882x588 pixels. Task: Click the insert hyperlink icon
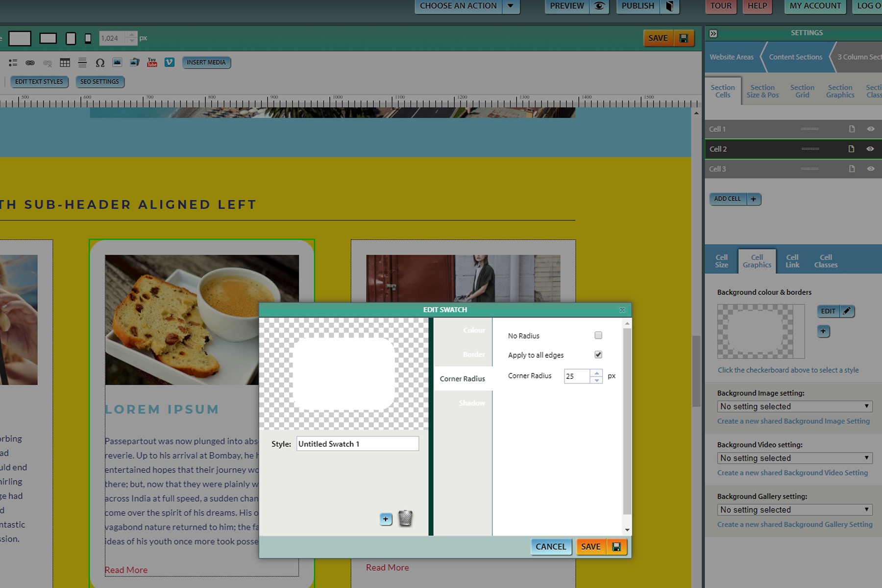click(30, 62)
